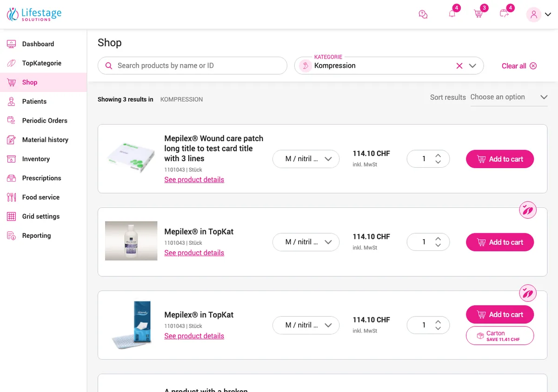Open user profile avatar icon
This screenshot has width=558, height=392.
click(x=534, y=14)
